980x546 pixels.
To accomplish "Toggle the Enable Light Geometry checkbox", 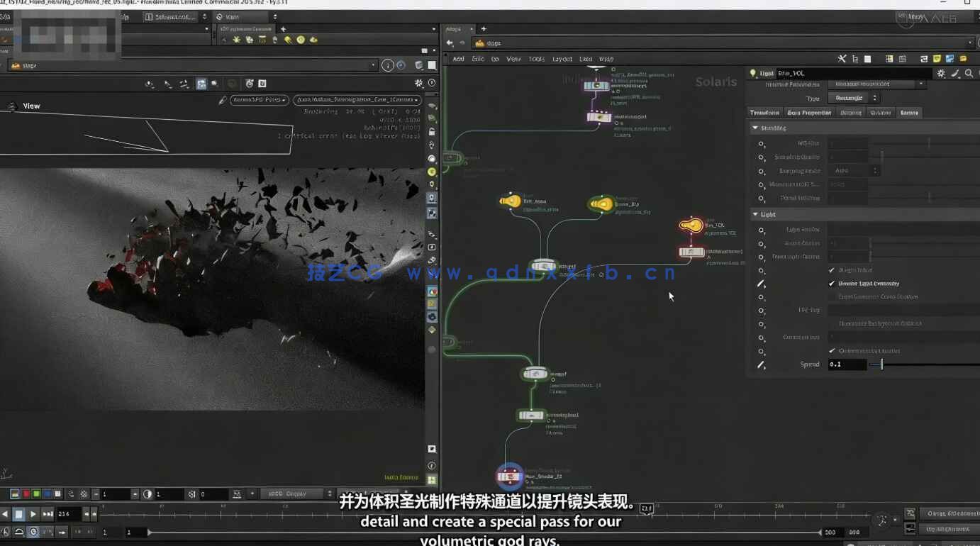I will pos(831,283).
